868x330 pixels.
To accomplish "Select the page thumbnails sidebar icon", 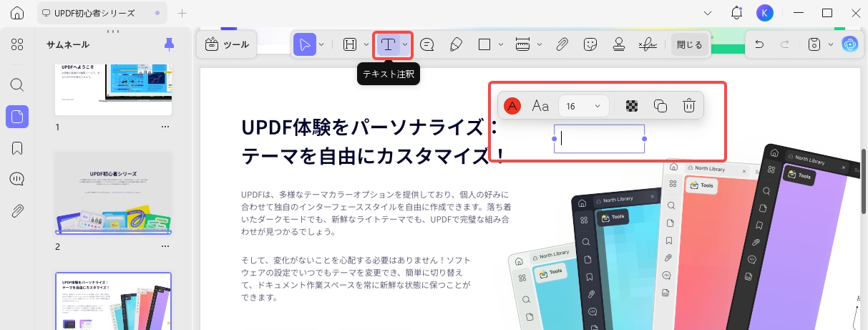I will [x=17, y=117].
